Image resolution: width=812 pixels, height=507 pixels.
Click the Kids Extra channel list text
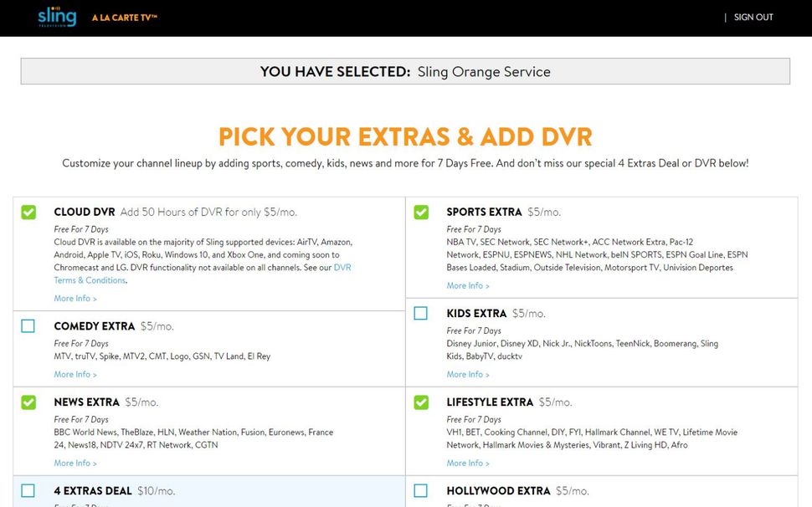(x=582, y=350)
